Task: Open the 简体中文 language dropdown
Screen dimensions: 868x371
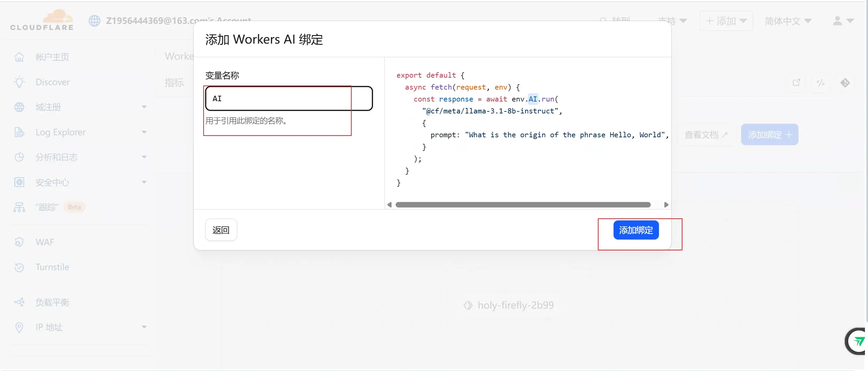Action: [x=788, y=21]
